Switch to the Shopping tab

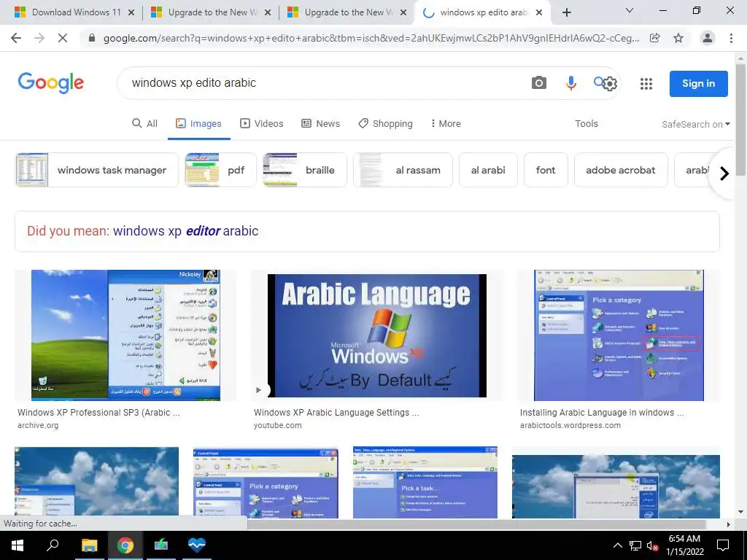click(385, 123)
